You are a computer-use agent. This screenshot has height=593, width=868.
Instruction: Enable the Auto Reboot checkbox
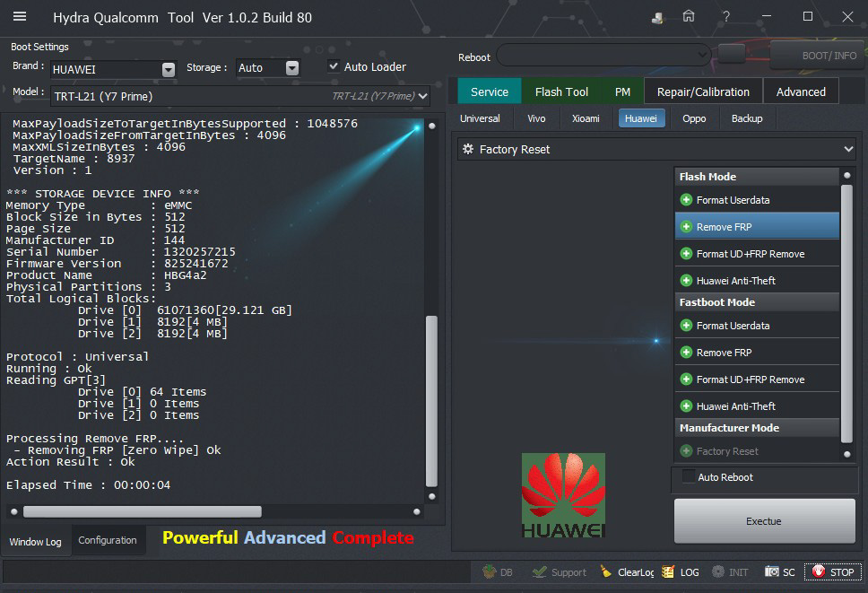pyautogui.click(x=689, y=476)
